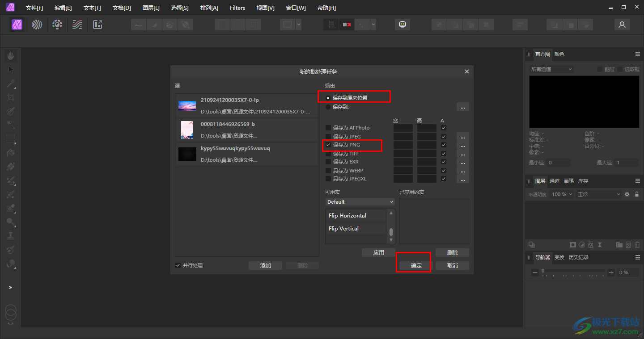Toggle the 并行处理 checkbox
The image size is (644, 339).
click(x=178, y=265)
